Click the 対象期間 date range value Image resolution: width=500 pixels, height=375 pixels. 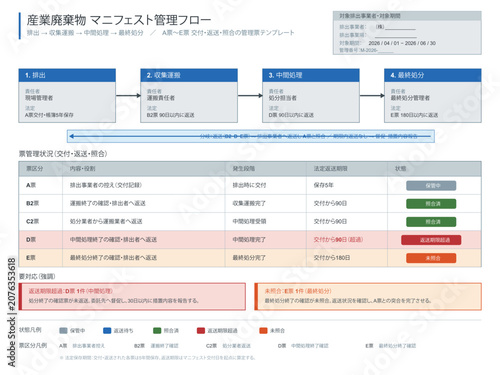tap(402, 43)
